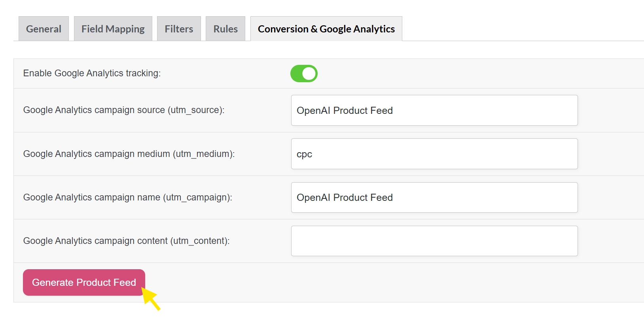This screenshot has width=644, height=321.
Task: Click the 'cpc' text in medium field
Action: [304, 154]
